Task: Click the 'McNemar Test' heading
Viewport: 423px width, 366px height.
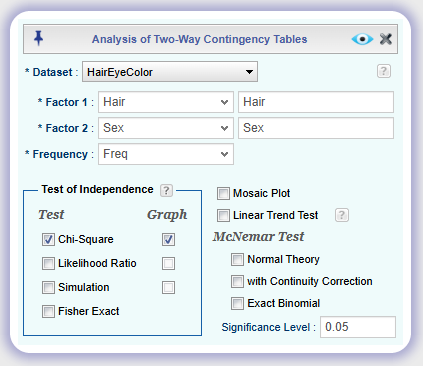Action: (x=258, y=236)
